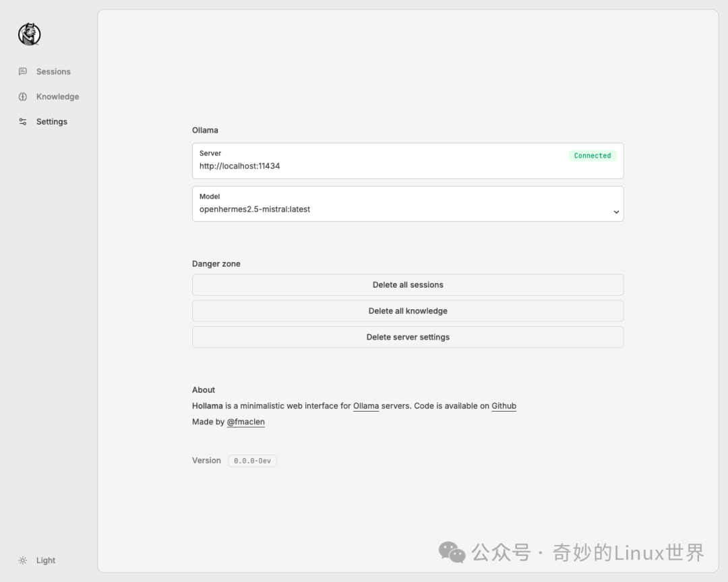
Task: Open the Sessions page
Action: coord(53,71)
